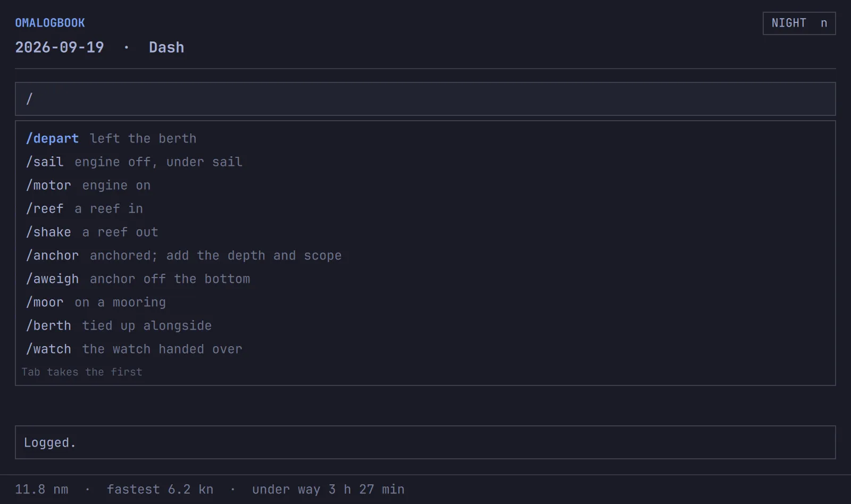Screen dimensions: 851x504
Task: Select the /shake a reef out entry
Action: pos(425,232)
